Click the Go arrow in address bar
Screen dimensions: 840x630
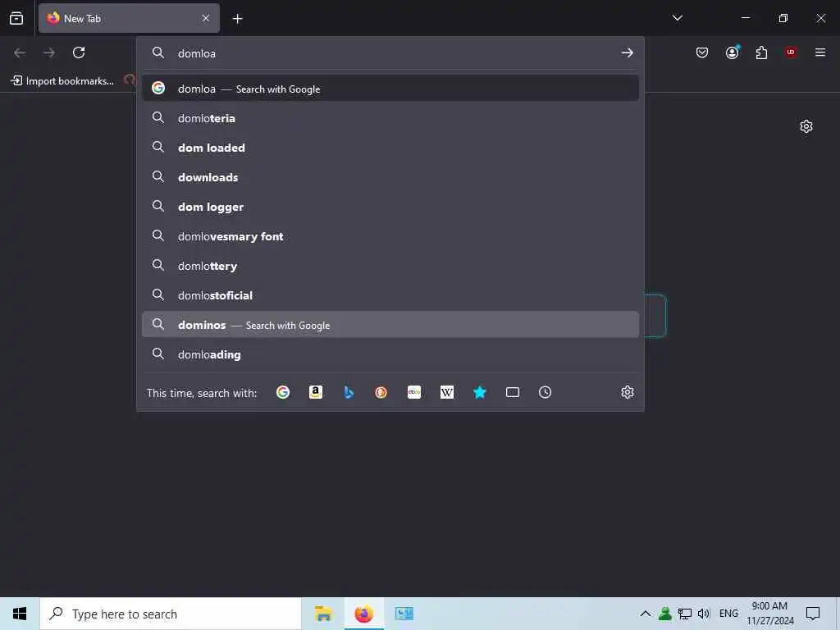pos(628,52)
